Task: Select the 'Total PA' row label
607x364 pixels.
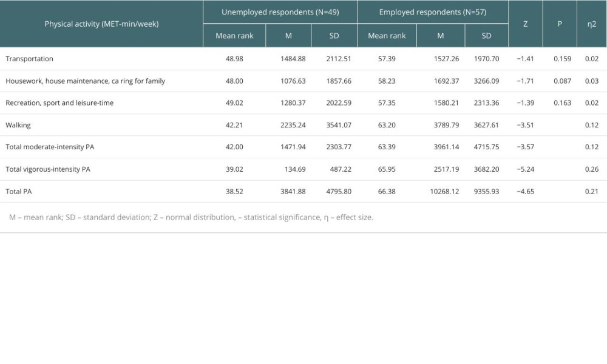Action: pyautogui.click(x=19, y=192)
